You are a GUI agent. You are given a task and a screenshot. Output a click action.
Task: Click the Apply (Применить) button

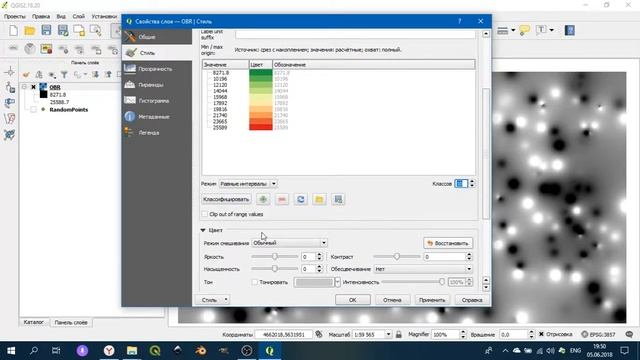click(432, 300)
